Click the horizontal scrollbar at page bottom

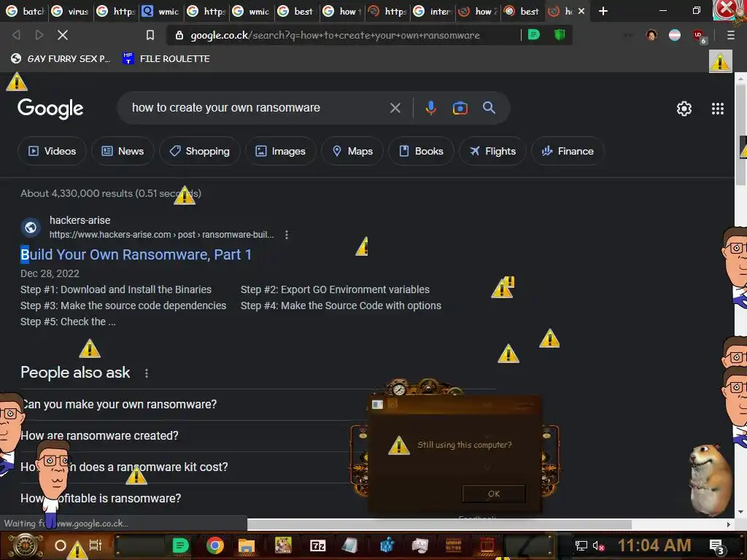tap(438, 525)
